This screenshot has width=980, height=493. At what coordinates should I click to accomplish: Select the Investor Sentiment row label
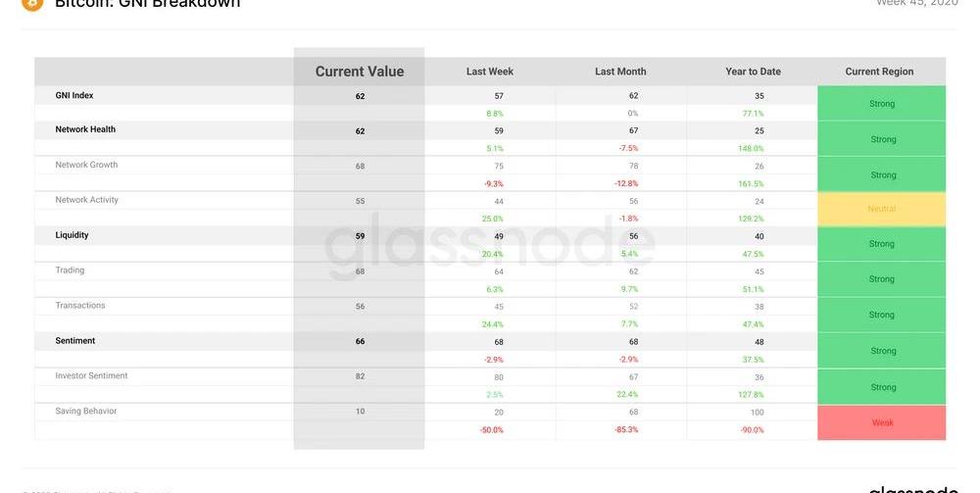pos(91,376)
